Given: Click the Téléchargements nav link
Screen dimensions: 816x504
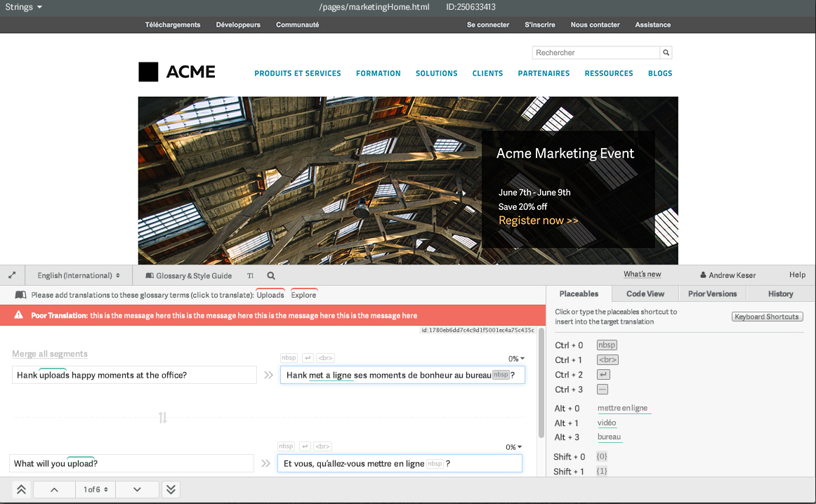Looking at the screenshot, I should click(x=173, y=25).
